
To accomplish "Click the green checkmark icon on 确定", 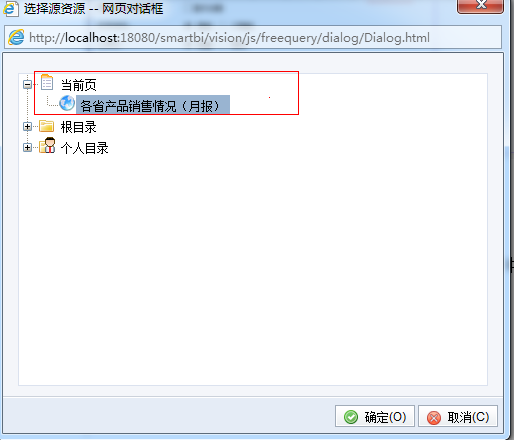I will pos(351,417).
